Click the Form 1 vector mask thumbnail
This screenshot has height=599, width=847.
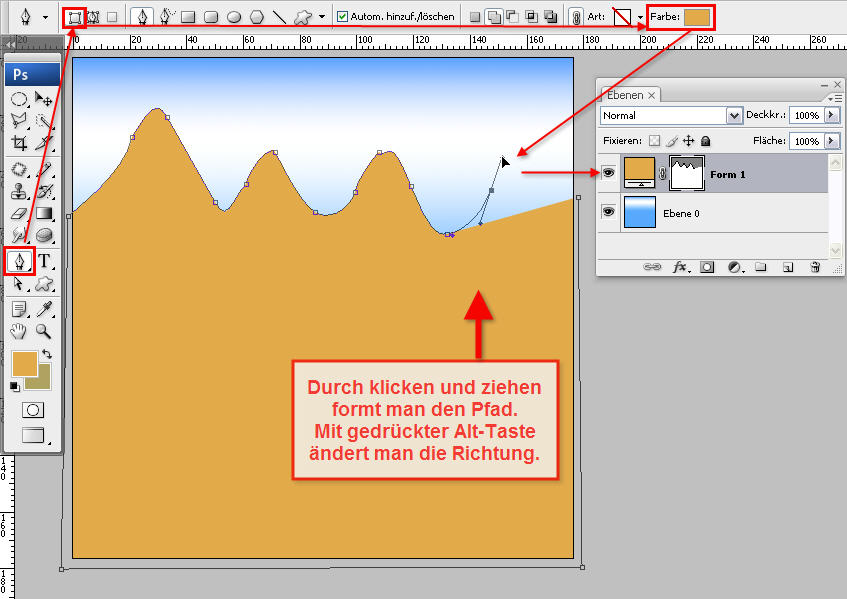pyautogui.click(x=686, y=173)
